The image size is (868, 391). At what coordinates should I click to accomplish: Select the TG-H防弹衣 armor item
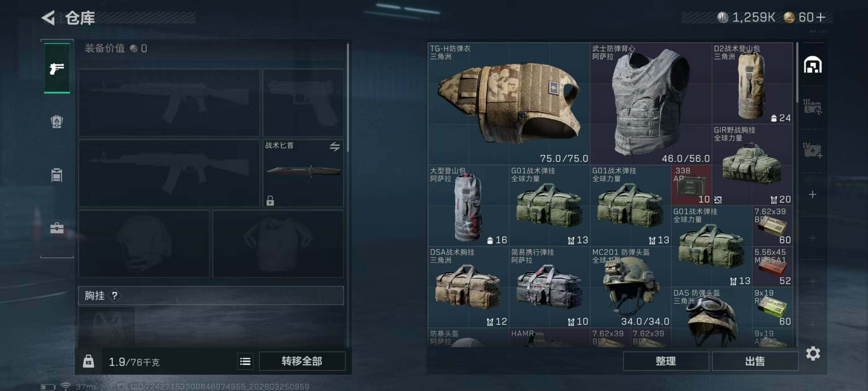click(x=509, y=104)
